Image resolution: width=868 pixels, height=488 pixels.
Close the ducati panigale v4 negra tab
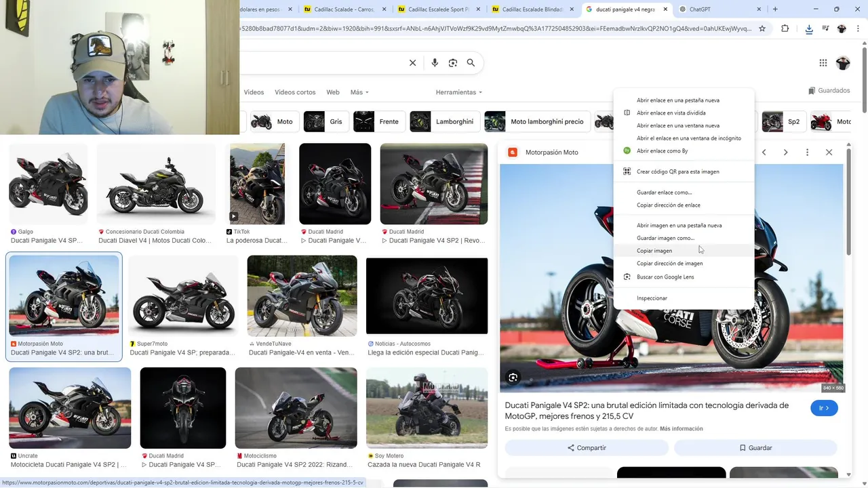click(665, 9)
